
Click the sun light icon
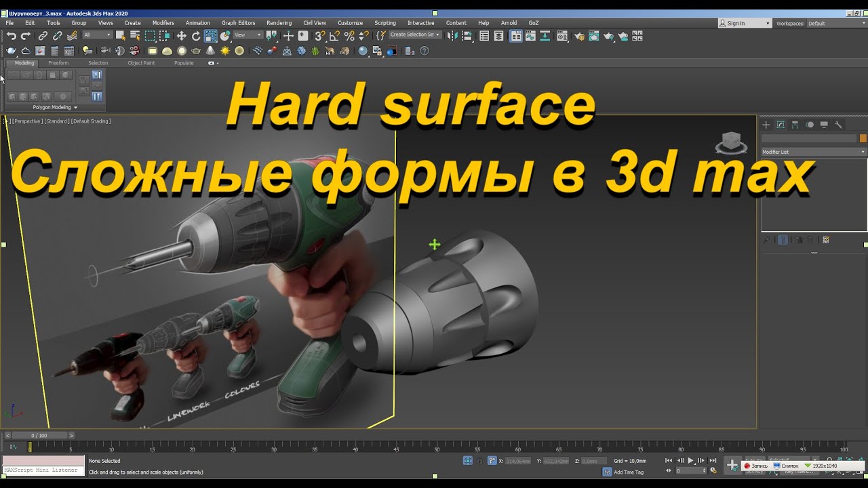click(x=225, y=50)
